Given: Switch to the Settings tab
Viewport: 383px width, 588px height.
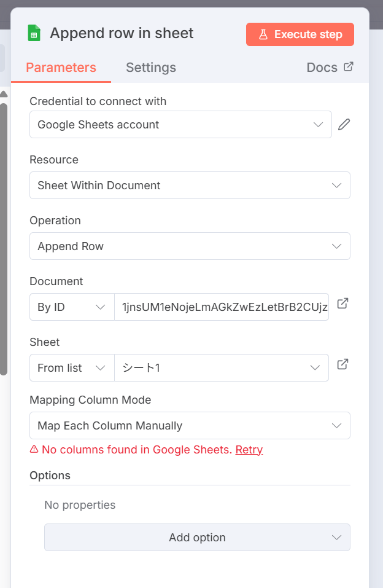Looking at the screenshot, I should click(x=150, y=68).
